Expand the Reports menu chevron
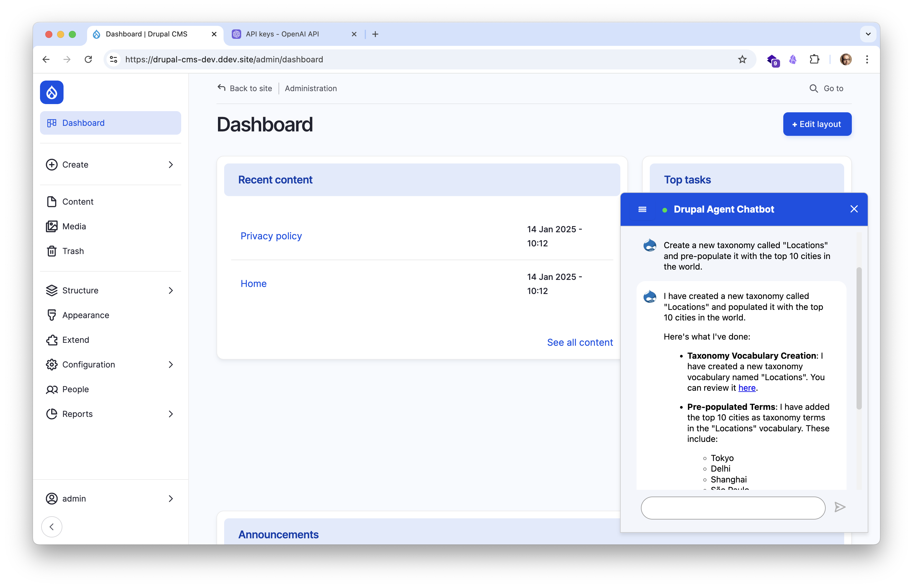This screenshot has width=913, height=588. 171,414
